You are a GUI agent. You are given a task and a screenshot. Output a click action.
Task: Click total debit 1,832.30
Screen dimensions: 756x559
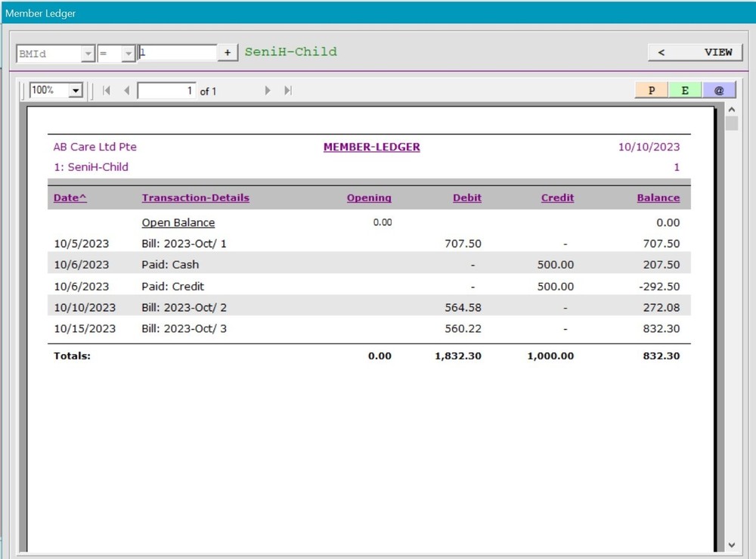coord(458,356)
